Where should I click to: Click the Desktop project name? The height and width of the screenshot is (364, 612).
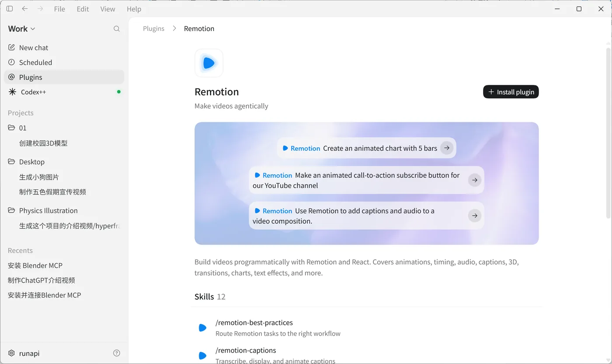click(x=32, y=162)
